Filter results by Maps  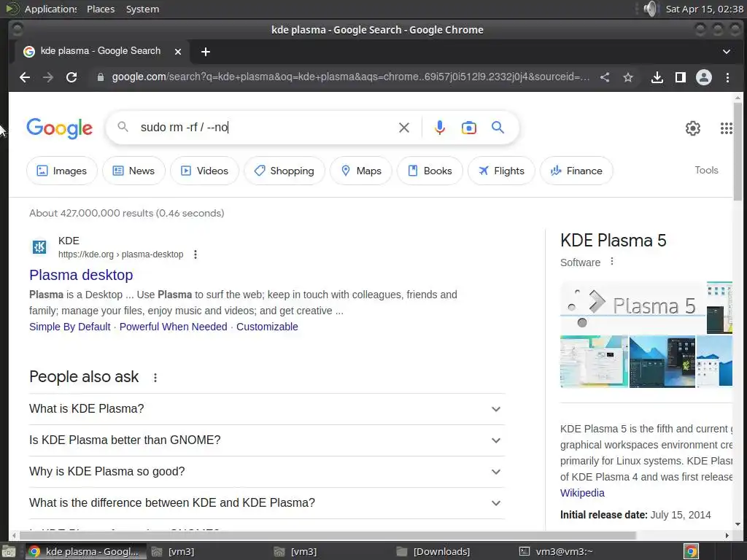tap(360, 171)
